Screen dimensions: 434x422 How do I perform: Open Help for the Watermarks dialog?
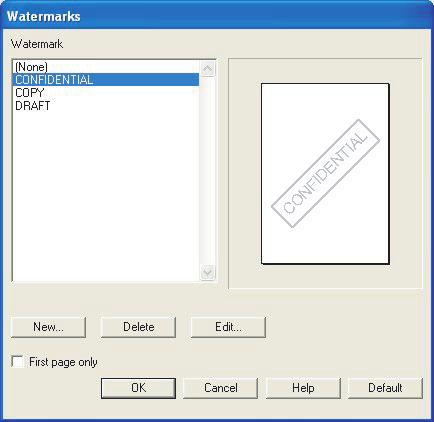click(x=303, y=388)
